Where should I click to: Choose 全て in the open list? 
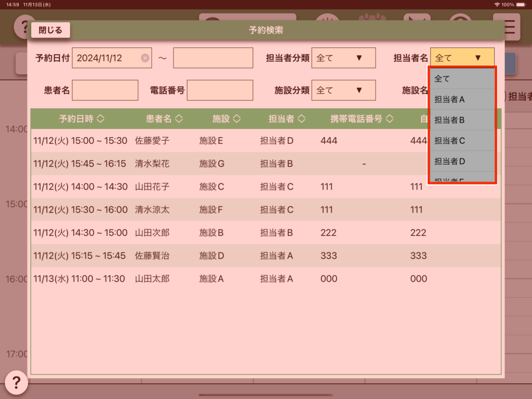pyautogui.click(x=461, y=79)
